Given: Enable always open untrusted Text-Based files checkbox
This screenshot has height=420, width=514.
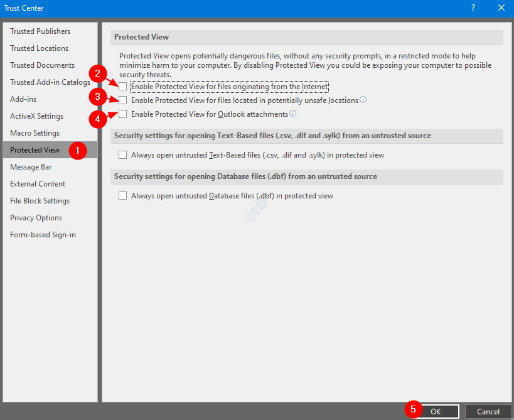Looking at the screenshot, I should (x=123, y=155).
